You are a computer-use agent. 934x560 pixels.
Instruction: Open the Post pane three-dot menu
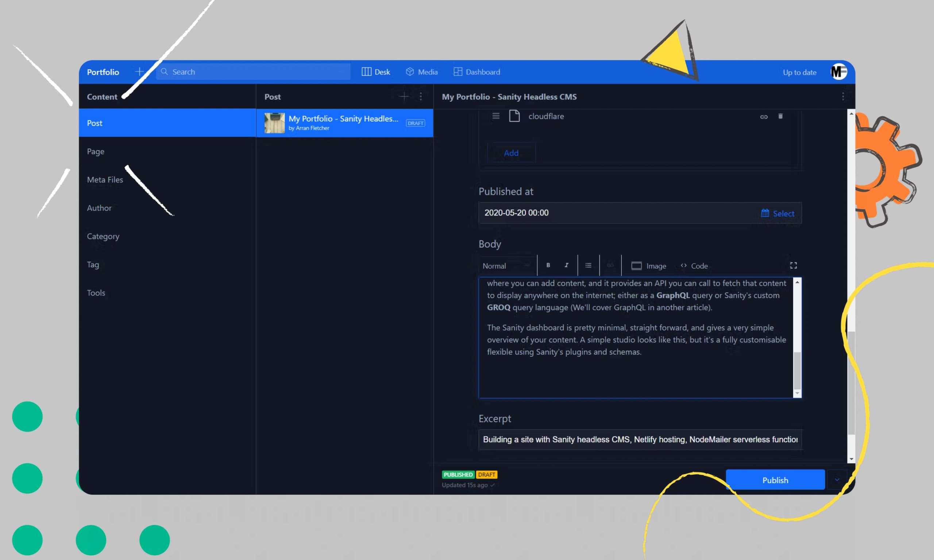tap(421, 97)
